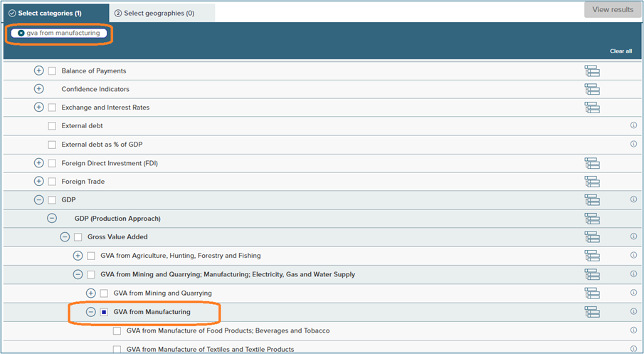Open hierarchy icon for GVA from Mining and Quarrying
Image resolution: width=644 pixels, height=354 pixels.
click(x=592, y=293)
